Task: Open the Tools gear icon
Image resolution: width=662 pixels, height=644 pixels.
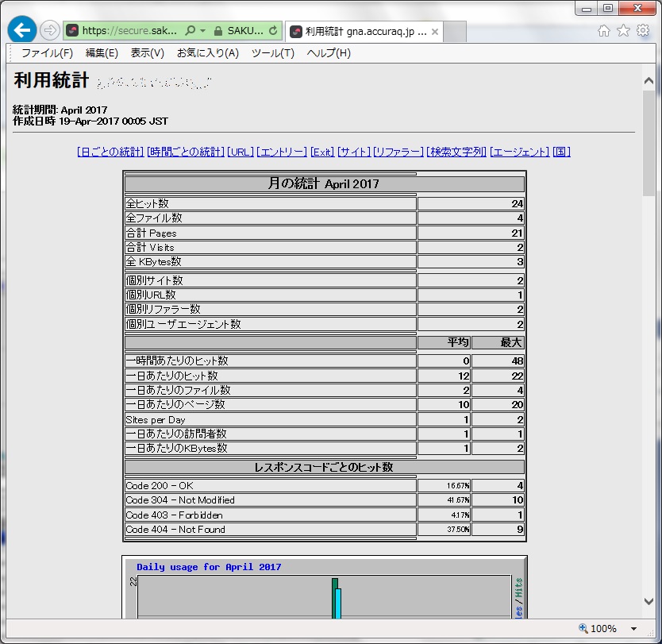Action: pyautogui.click(x=643, y=31)
